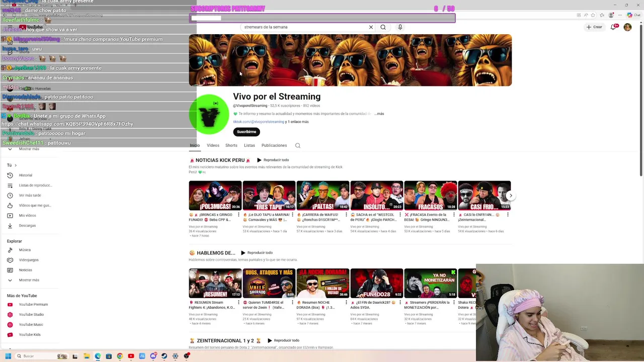The height and width of the screenshot is (362, 644).
Task: Advance the NOTICIAS KICK PERU carousel with the arrow
Action: [511, 196]
